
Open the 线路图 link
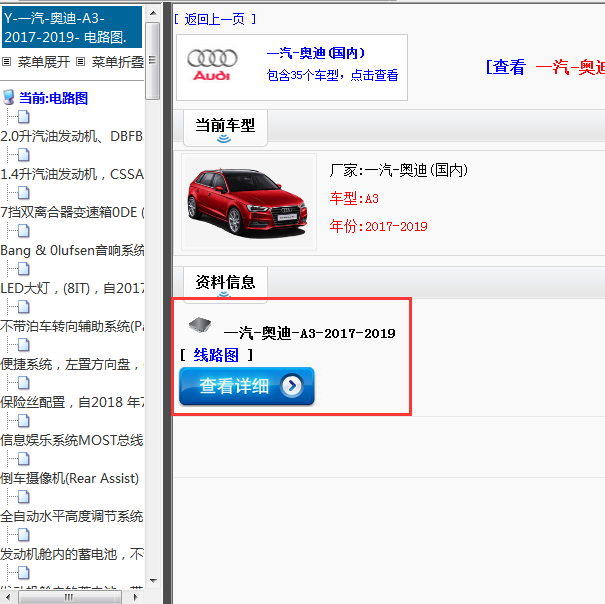(x=216, y=355)
